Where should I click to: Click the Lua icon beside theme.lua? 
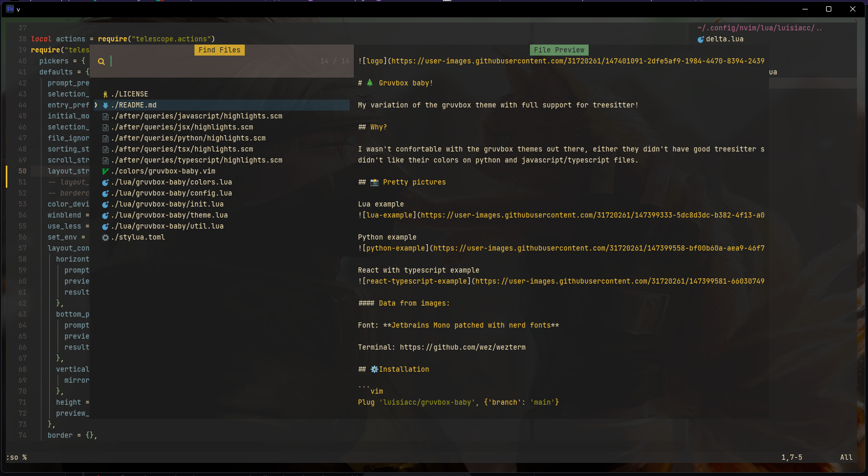[105, 215]
